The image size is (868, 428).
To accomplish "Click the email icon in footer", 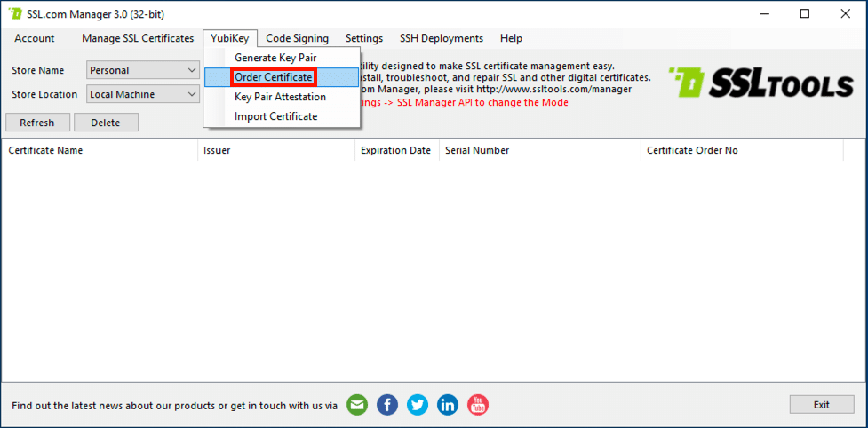I will click(x=357, y=405).
